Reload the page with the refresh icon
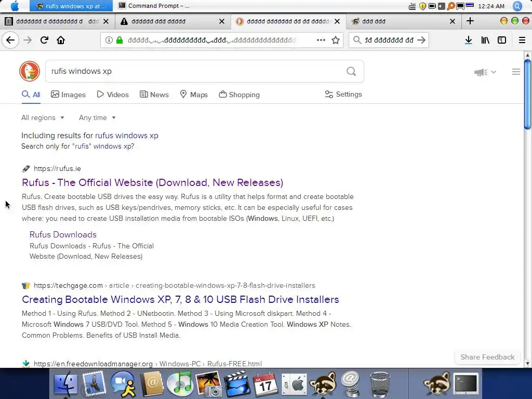Image resolution: width=532 pixels, height=399 pixels. point(44,40)
